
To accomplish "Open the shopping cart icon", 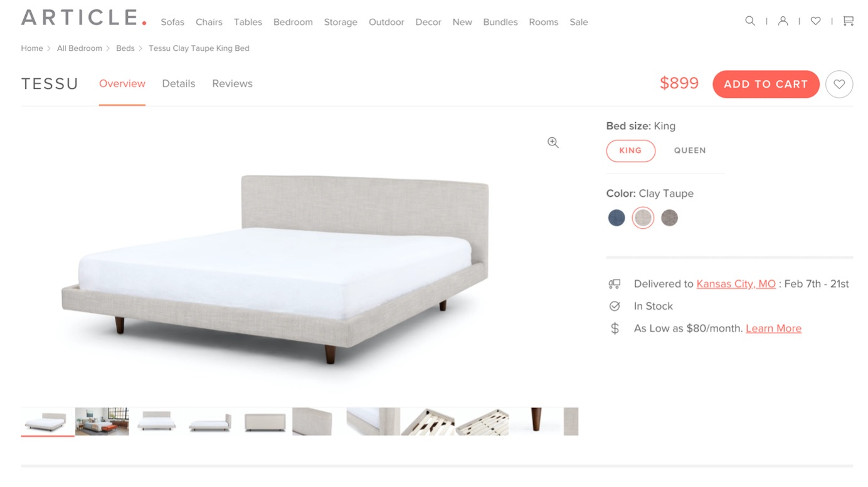I will (848, 21).
